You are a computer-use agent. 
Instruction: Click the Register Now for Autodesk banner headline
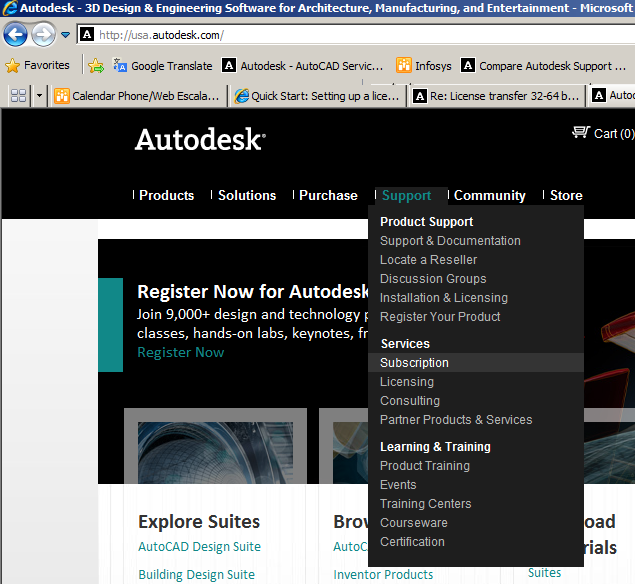click(x=253, y=292)
